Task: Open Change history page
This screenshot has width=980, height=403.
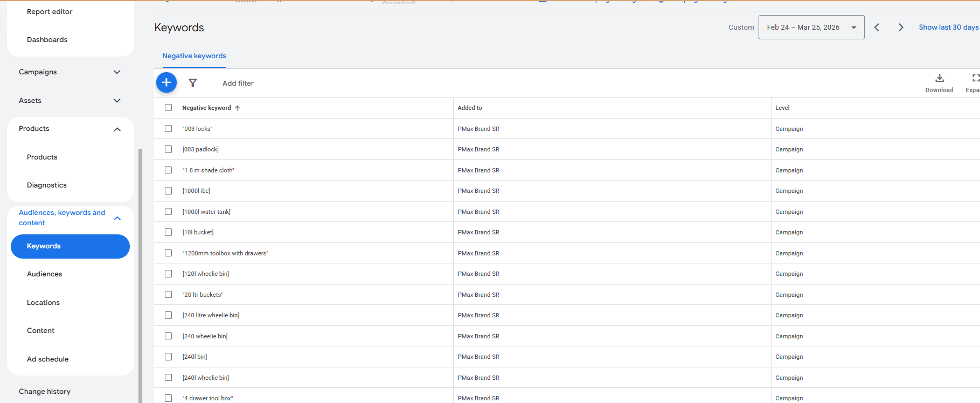Action: tap(45, 392)
